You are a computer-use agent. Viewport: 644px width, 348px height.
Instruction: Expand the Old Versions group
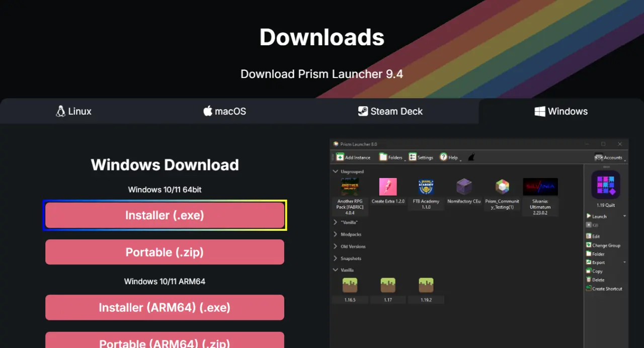pos(336,246)
